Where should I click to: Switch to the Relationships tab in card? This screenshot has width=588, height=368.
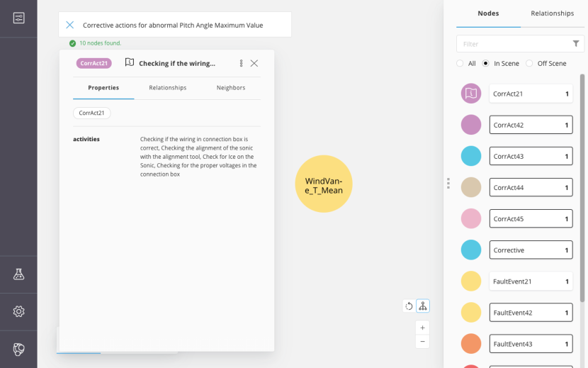168,88
